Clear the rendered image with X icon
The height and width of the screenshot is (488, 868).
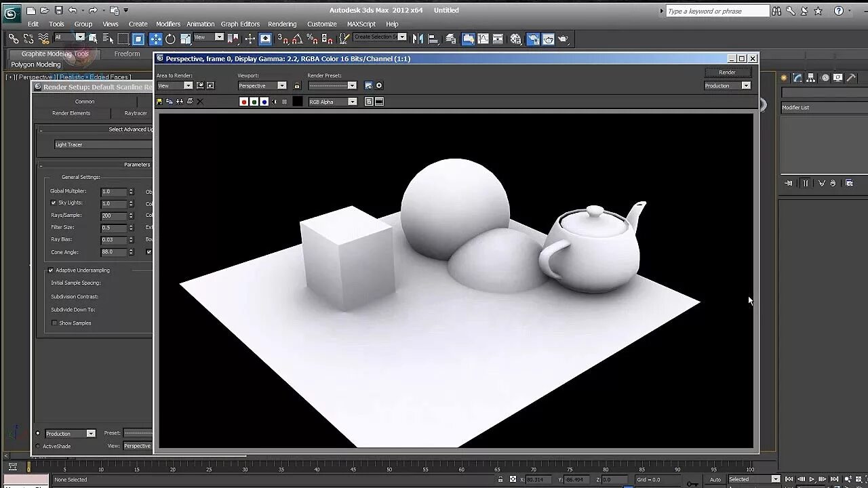(x=200, y=102)
